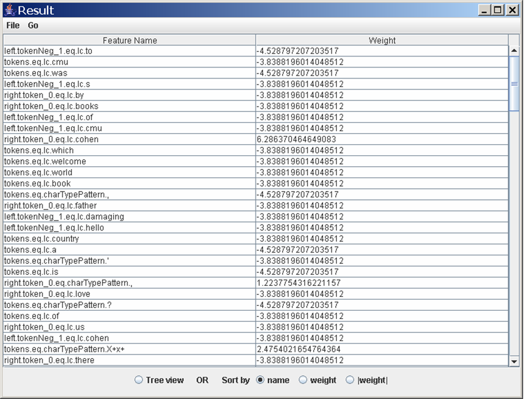The image size is (532, 399).
Task: Click the Feature Name column header
Action: [130, 40]
